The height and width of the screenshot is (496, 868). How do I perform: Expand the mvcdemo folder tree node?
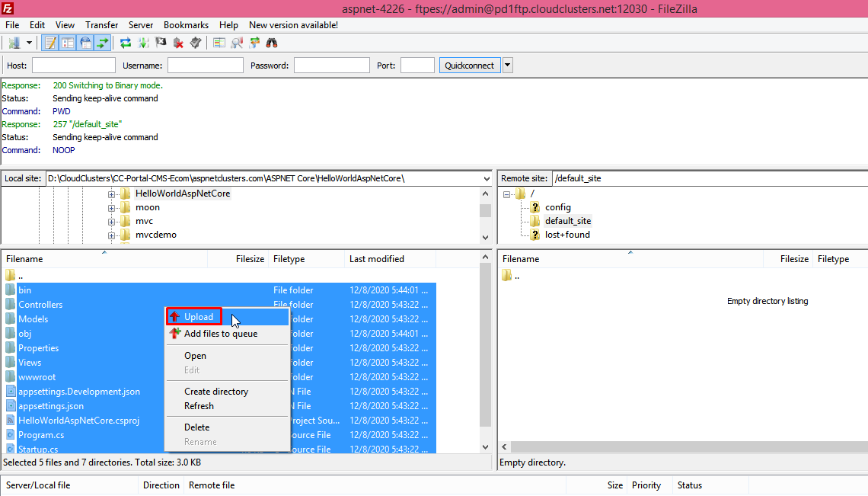tap(111, 235)
